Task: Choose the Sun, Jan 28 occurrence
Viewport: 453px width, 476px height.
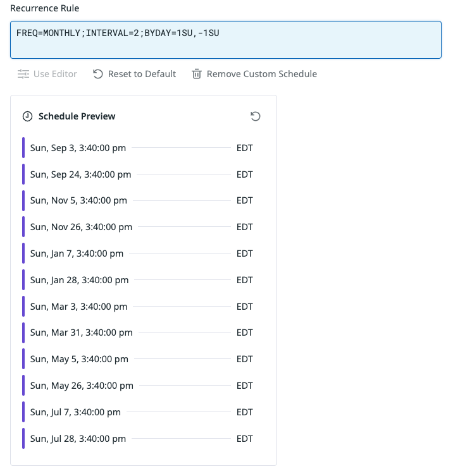Action: pos(138,279)
